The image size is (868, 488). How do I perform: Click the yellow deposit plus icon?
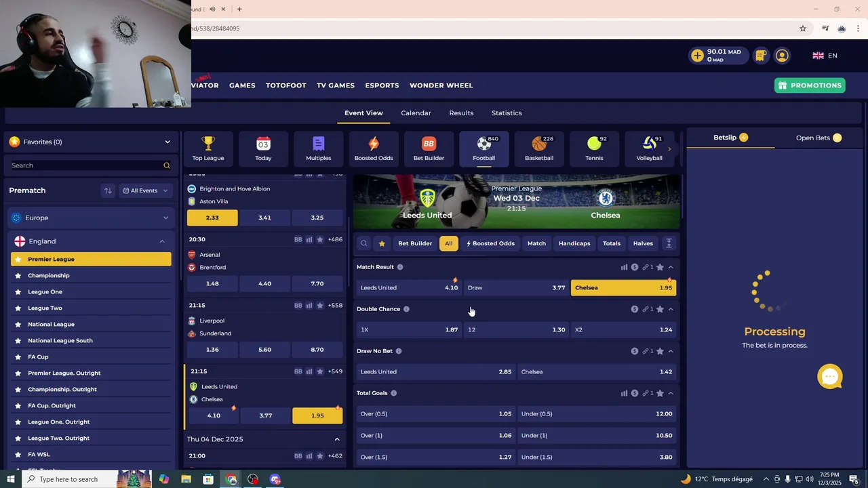tap(697, 56)
